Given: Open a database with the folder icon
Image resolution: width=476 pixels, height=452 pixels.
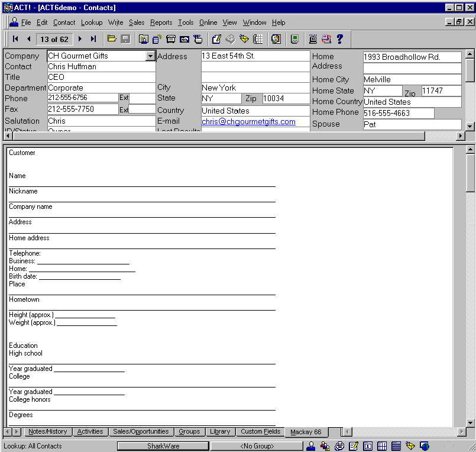Looking at the screenshot, I should point(112,39).
